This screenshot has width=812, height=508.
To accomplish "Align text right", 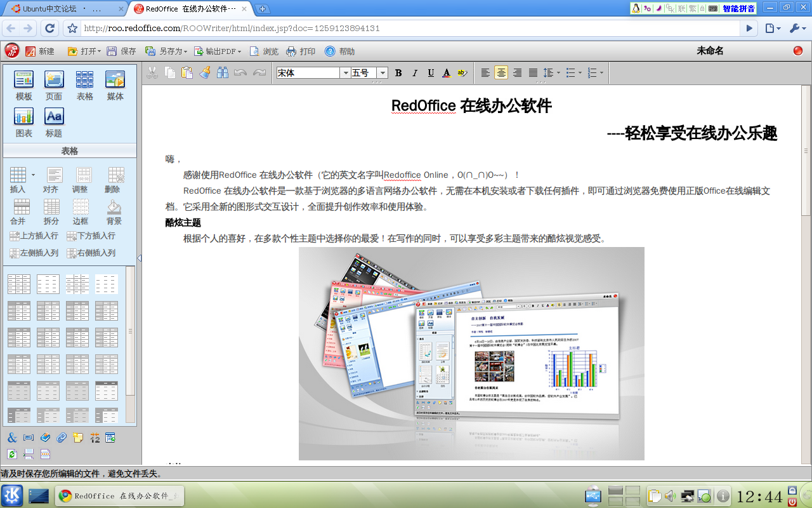I will 517,73.
